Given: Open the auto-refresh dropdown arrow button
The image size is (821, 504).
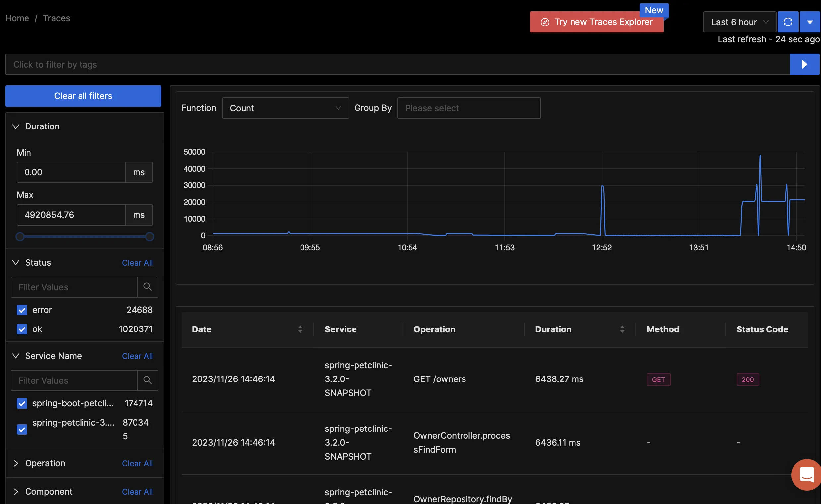Looking at the screenshot, I should point(810,22).
